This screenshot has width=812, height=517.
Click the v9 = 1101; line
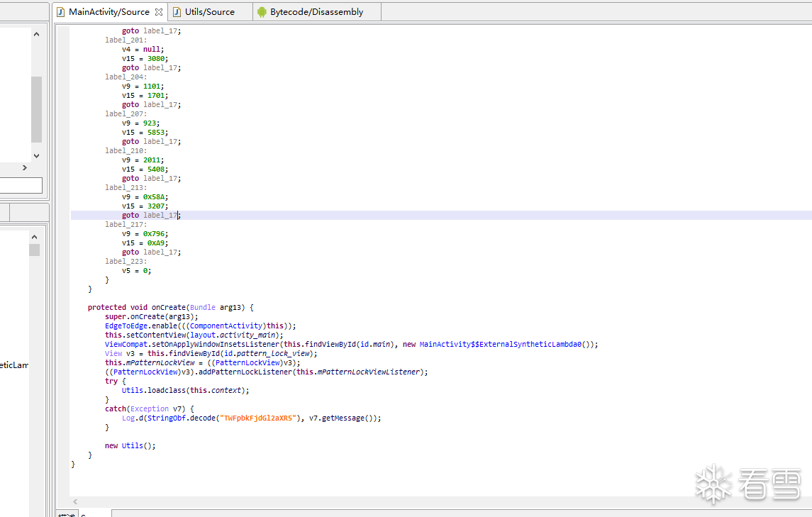(x=143, y=86)
